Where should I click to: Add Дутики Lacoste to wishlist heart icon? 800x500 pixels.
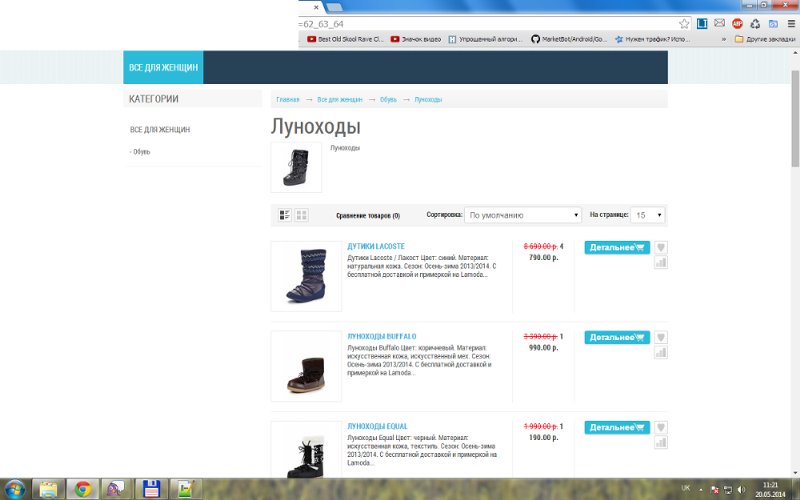[x=661, y=248]
